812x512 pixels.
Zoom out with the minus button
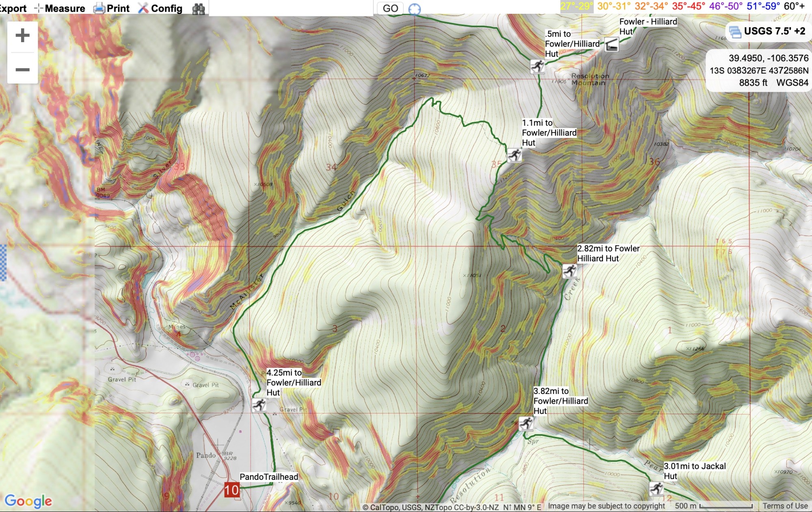point(23,69)
